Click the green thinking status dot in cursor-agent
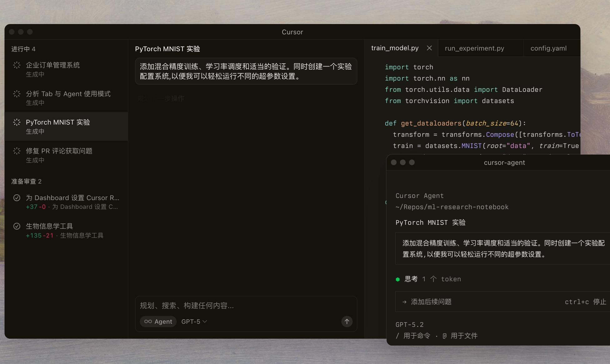 [398, 279]
